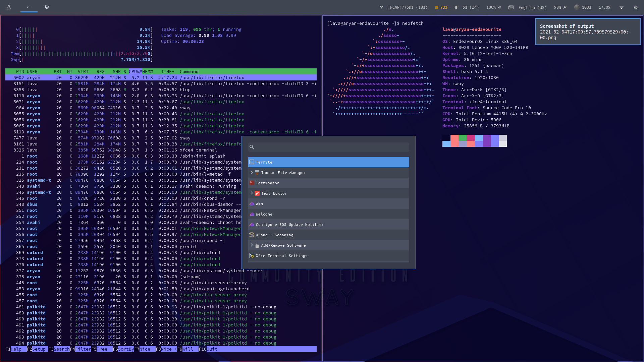The height and width of the screenshot is (362, 644).
Task: Expand the Text Editor entry chevron
Action: (252, 193)
